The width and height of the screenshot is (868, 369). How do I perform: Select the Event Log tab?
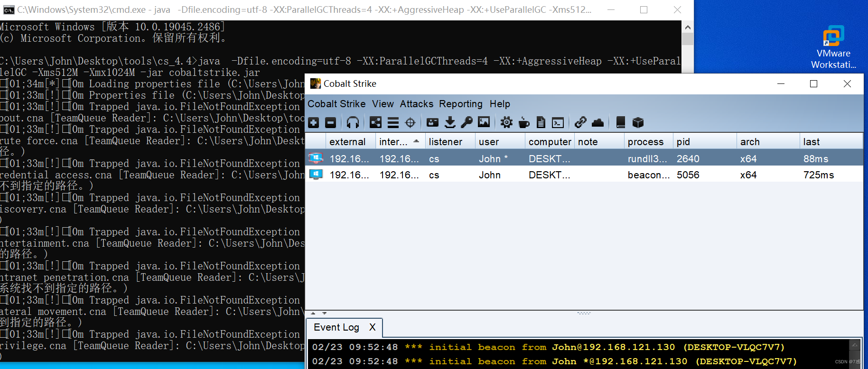click(336, 327)
